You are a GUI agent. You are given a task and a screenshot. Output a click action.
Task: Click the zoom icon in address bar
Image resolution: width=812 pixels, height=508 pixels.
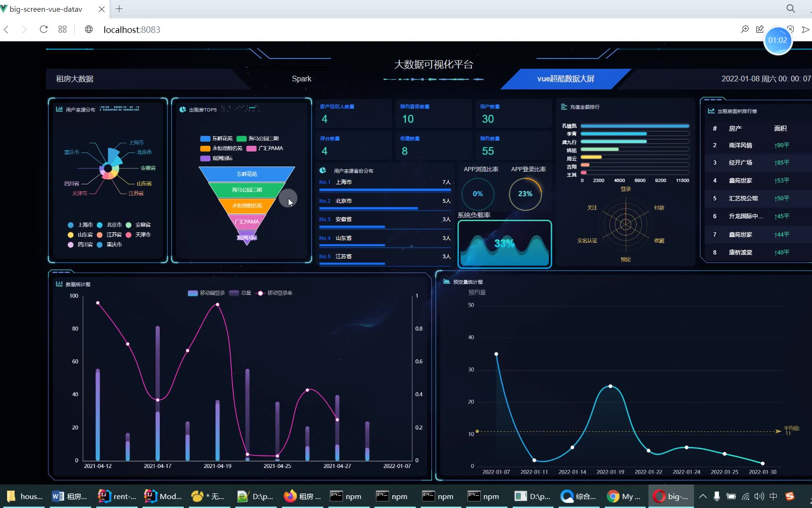click(745, 29)
